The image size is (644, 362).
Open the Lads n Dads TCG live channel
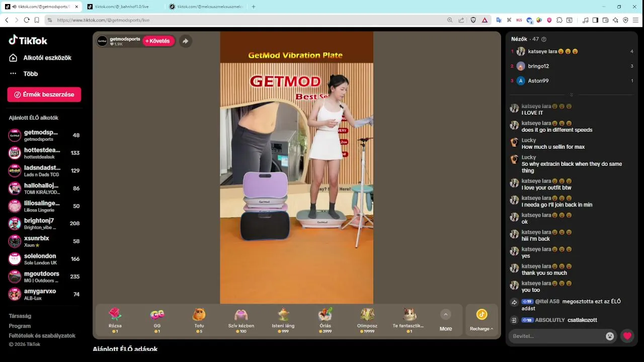(44, 170)
